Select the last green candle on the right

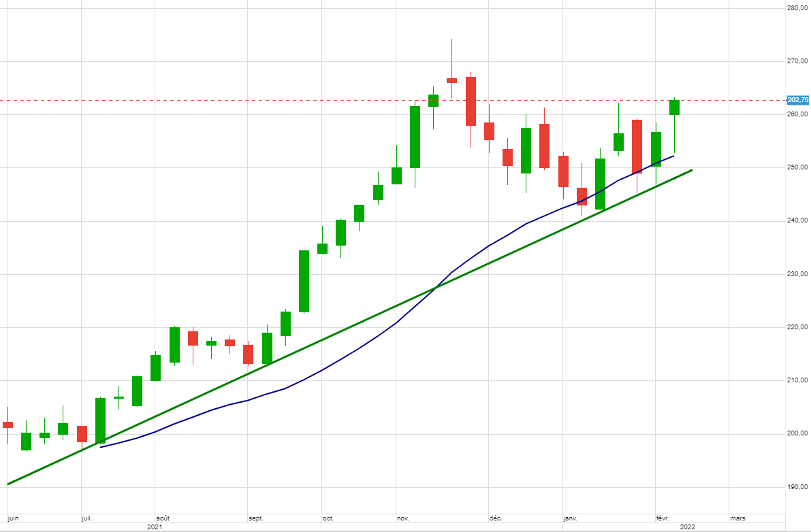point(674,107)
